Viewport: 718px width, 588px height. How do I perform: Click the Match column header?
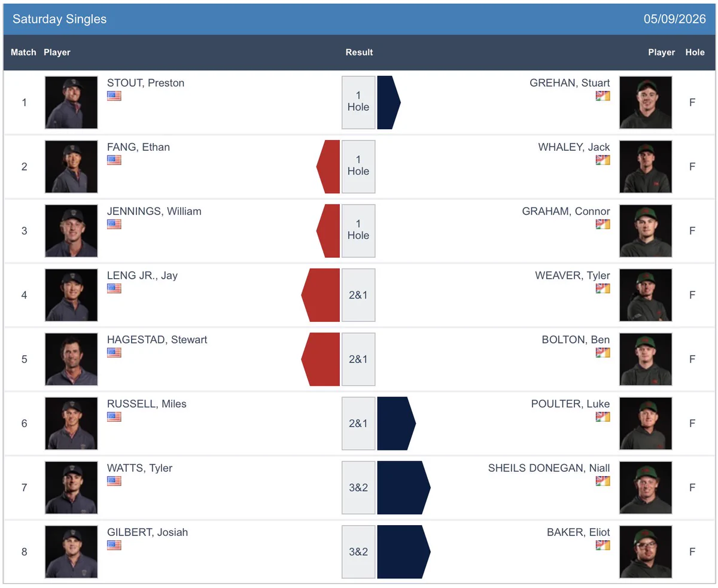click(23, 53)
